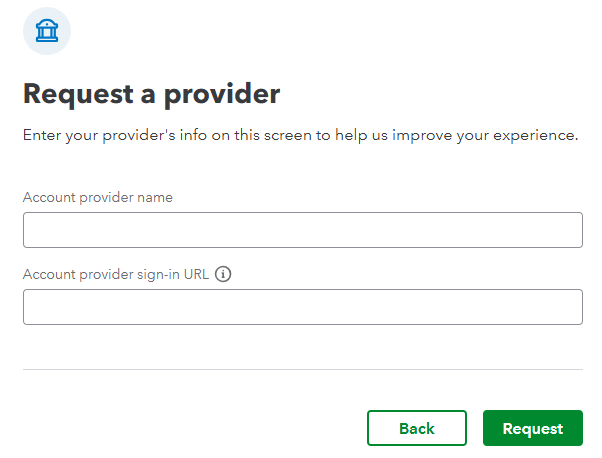Open the info tooltip beside sign-in URL

pyautogui.click(x=223, y=274)
